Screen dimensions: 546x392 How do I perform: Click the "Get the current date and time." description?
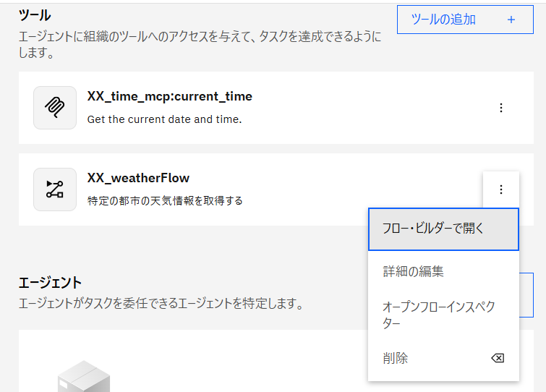tap(164, 119)
